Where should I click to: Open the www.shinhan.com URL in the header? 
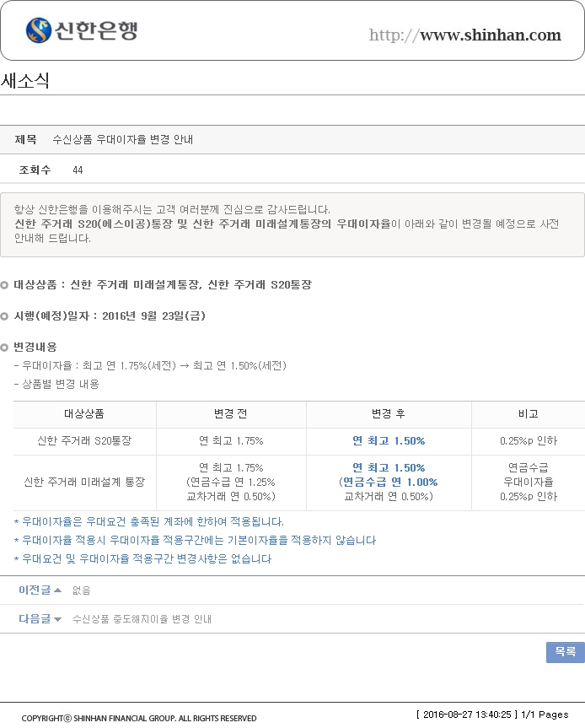464,35
